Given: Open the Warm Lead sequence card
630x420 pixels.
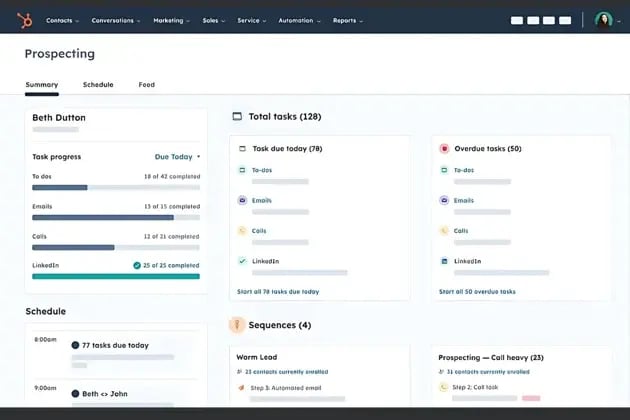Looking at the screenshot, I should 257,357.
